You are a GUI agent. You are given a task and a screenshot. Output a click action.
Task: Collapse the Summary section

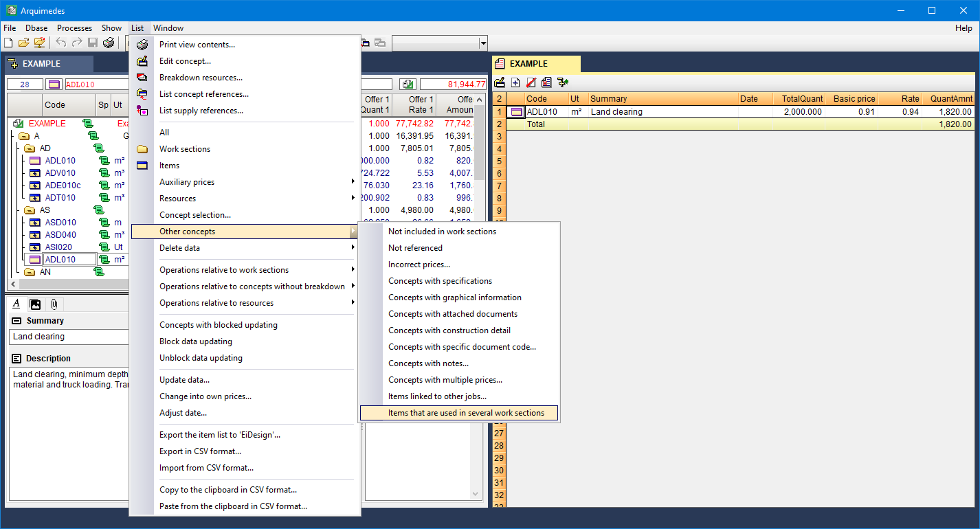(x=16, y=321)
